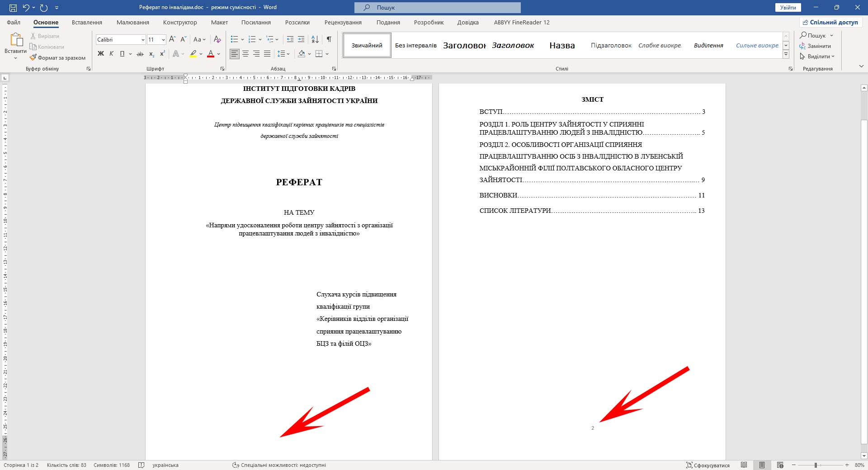The height and width of the screenshot is (470, 868).
Task: Expand the styles gallery More arrow
Action: (x=786, y=55)
